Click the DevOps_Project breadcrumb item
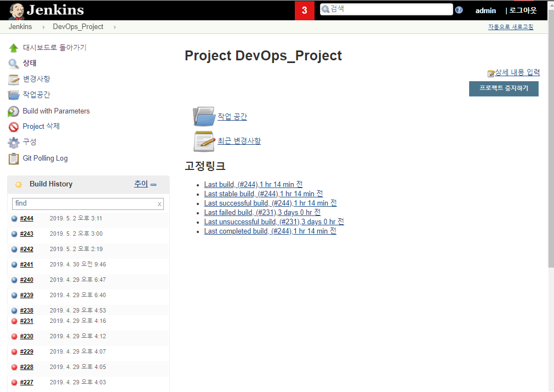 78,26
